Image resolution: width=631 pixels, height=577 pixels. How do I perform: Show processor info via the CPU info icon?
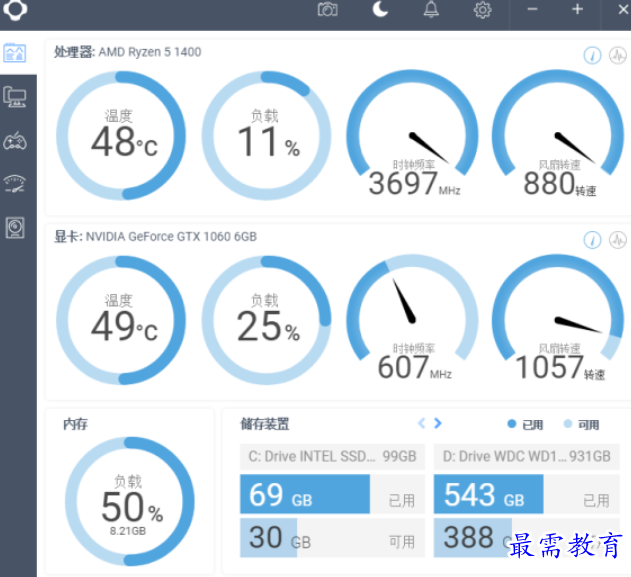click(x=592, y=55)
